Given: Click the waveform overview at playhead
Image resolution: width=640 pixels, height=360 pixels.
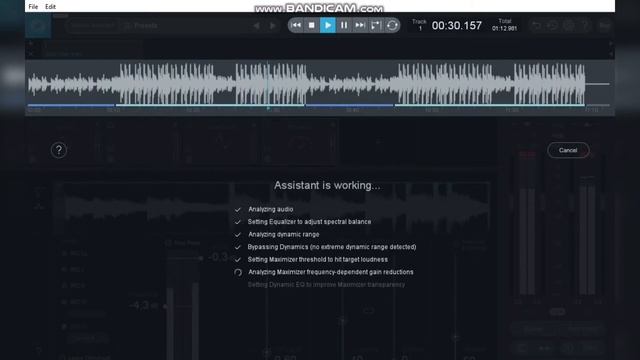Looking at the screenshot, I should [268, 84].
